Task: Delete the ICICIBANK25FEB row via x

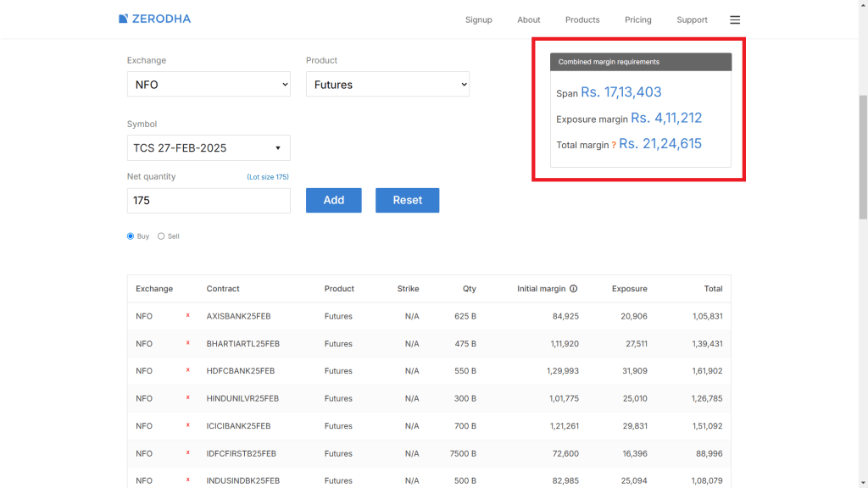Action: [187, 426]
